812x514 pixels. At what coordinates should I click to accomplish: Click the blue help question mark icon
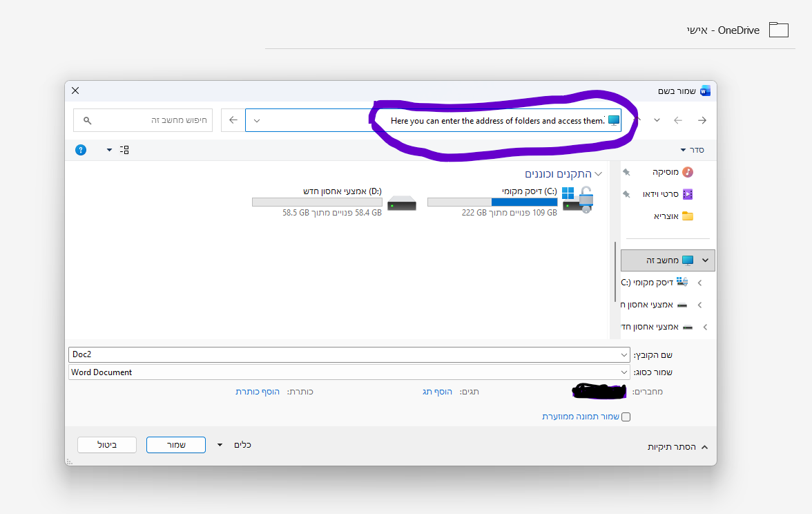click(x=81, y=150)
